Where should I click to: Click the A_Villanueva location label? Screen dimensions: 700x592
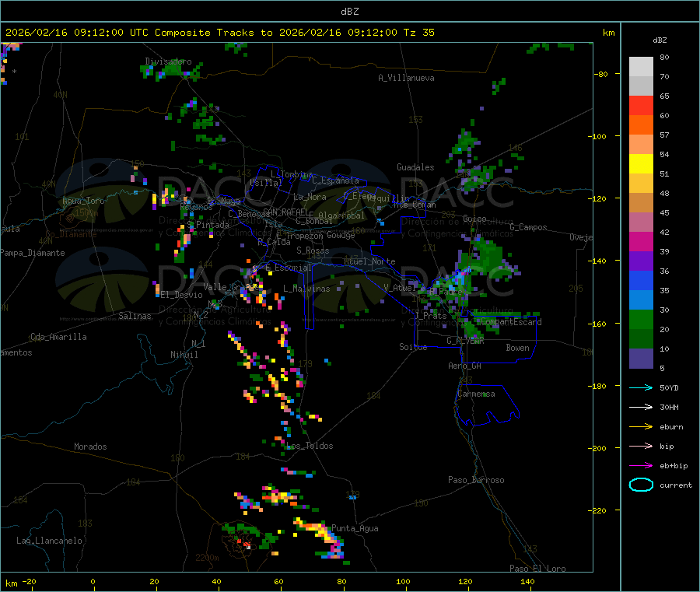point(406,78)
